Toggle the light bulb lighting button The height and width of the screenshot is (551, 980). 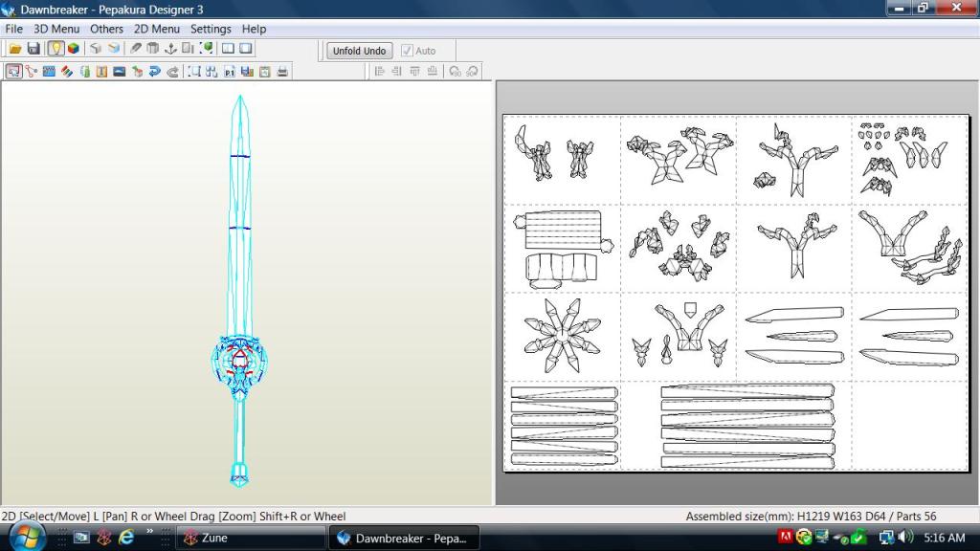pyautogui.click(x=56, y=49)
